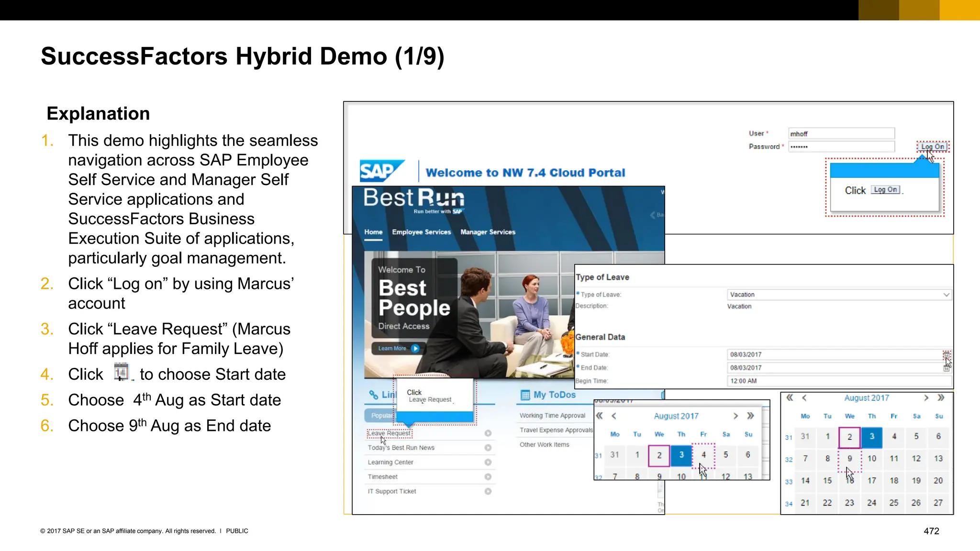
Task: Open Travel Expense Approvals todo item
Action: point(556,430)
